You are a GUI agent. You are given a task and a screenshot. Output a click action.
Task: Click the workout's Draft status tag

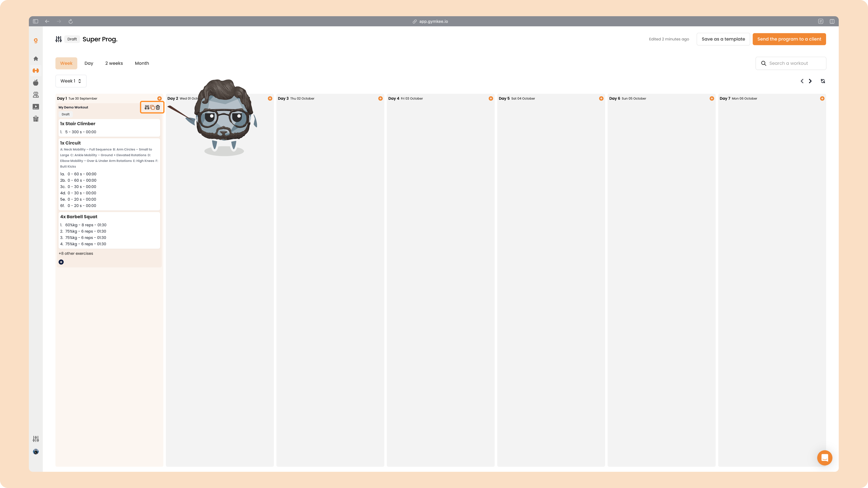65,114
